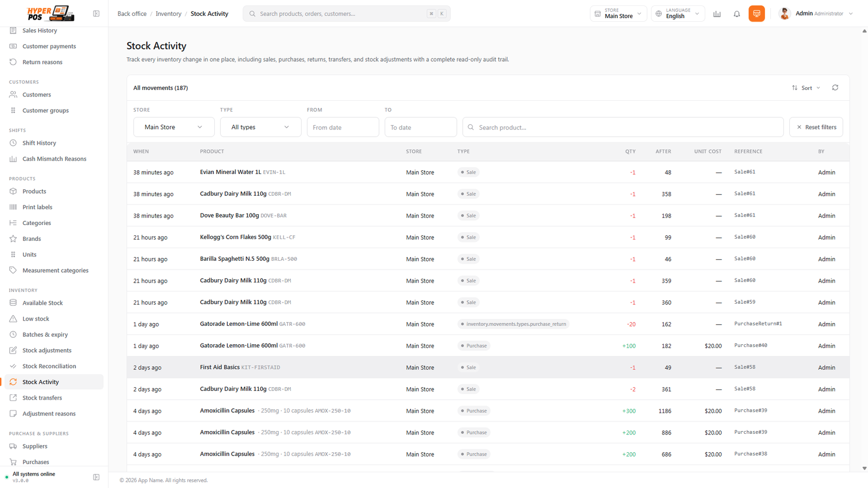Refresh the movements list
Viewport: 868px width, 488px height.
pyautogui.click(x=835, y=87)
